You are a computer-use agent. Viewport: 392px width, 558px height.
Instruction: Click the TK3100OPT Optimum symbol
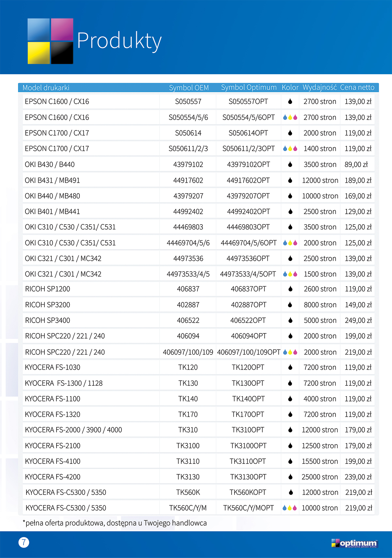[248, 446]
